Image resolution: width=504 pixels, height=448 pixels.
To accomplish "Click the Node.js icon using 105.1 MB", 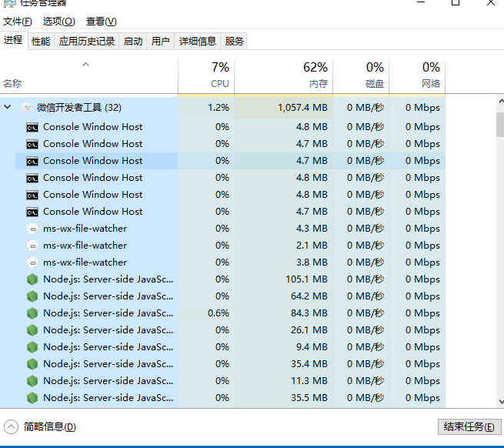I will 32,279.
